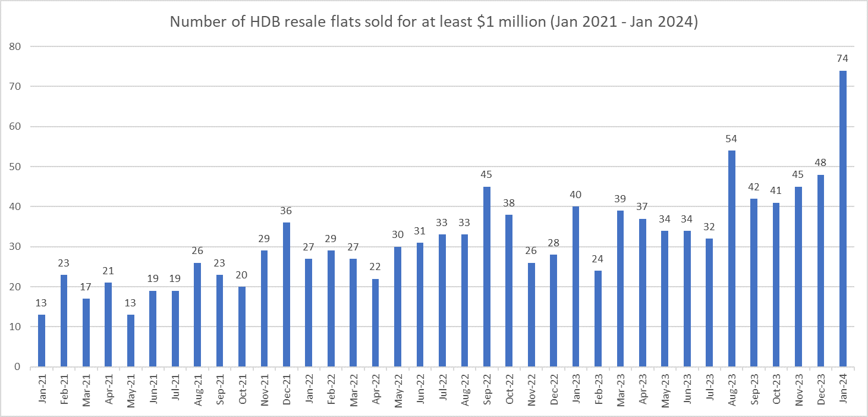
Task: Click the y-axis value 70
Action: [x=16, y=86]
